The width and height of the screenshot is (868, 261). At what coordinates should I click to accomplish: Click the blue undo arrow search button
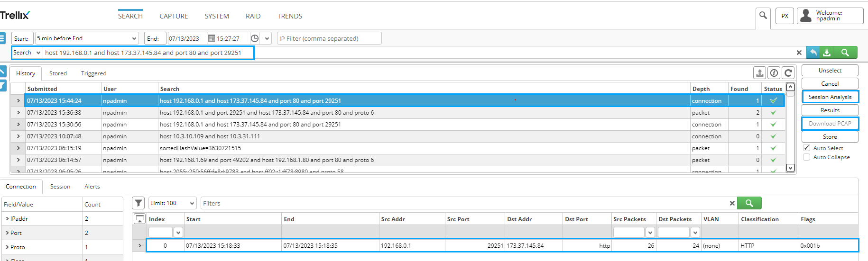tap(813, 53)
